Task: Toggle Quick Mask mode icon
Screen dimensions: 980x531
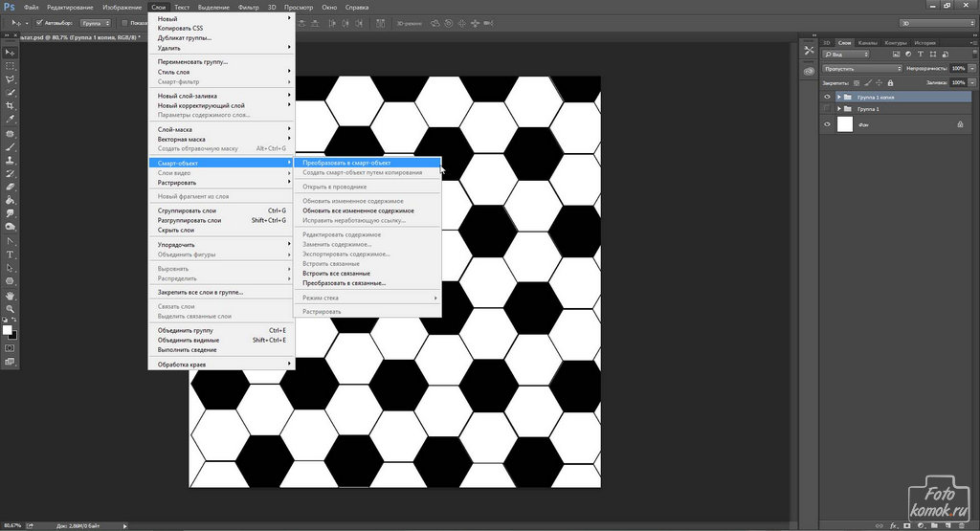Action: pos(10,348)
